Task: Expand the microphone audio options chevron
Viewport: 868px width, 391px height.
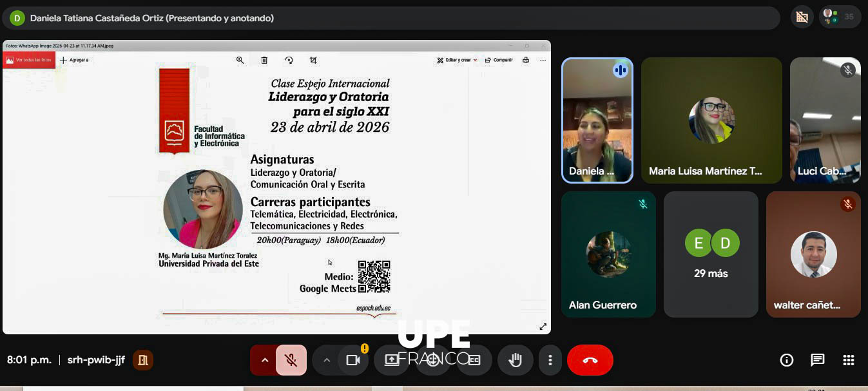Action: 264,360
